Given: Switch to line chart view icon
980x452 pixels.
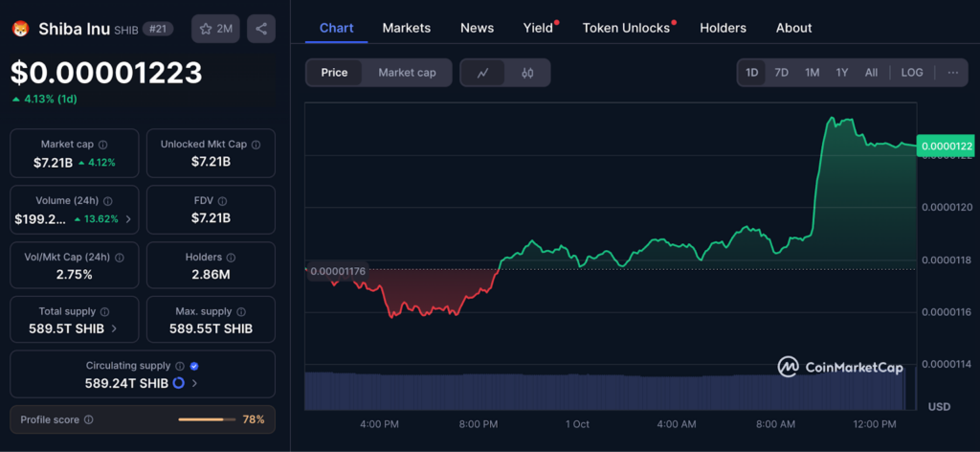Looking at the screenshot, I should coord(482,73).
